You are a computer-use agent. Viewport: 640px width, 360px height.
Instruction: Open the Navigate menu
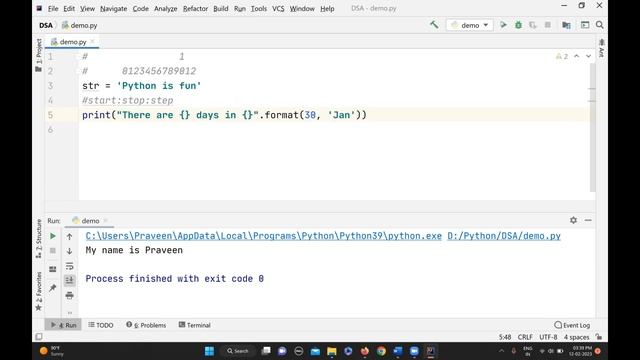[113, 9]
